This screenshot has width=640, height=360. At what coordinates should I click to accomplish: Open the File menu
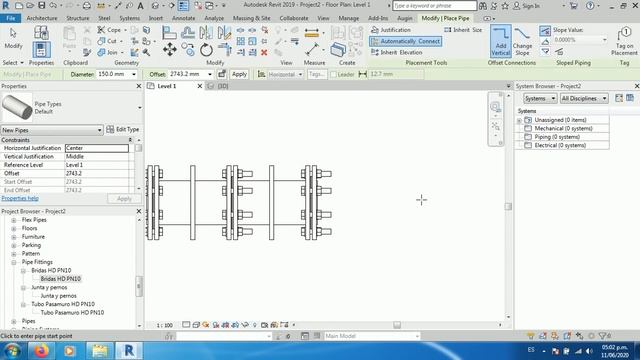pyautogui.click(x=11, y=18)
